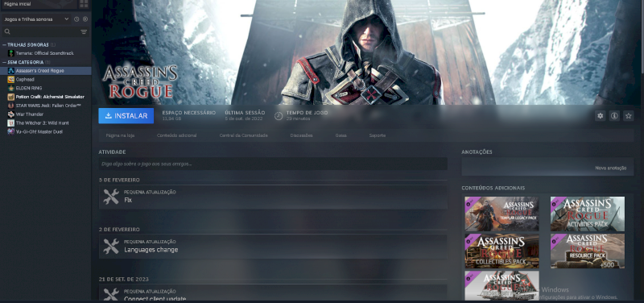Click the ÚLTIMA SESSÃO text
Viewport: 644px width, 303px height.
pos(245,113)
